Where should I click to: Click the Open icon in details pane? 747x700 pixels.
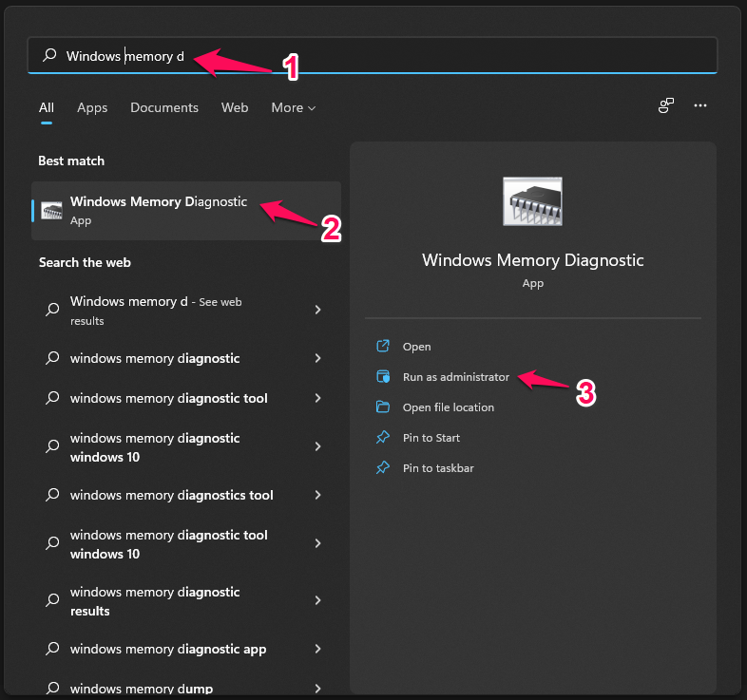(x=383, y=346)
